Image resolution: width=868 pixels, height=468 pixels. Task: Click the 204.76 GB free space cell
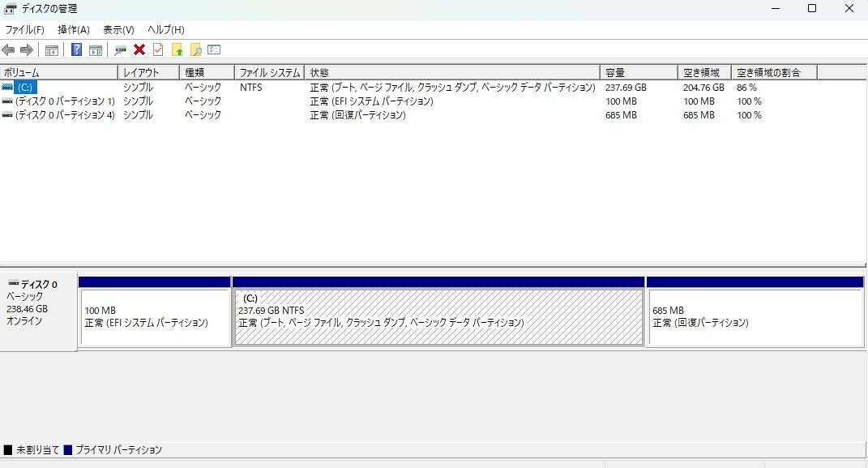[x=703, y=88]
